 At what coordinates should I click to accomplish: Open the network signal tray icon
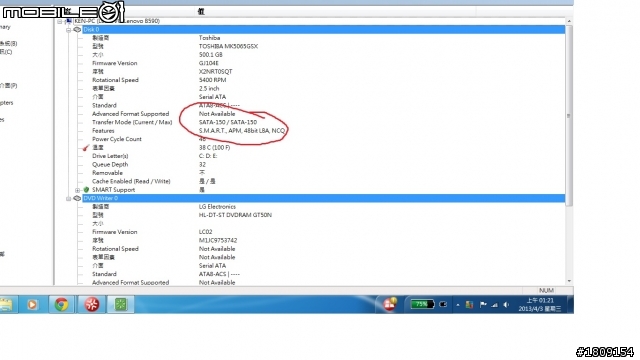pos(495,304)
